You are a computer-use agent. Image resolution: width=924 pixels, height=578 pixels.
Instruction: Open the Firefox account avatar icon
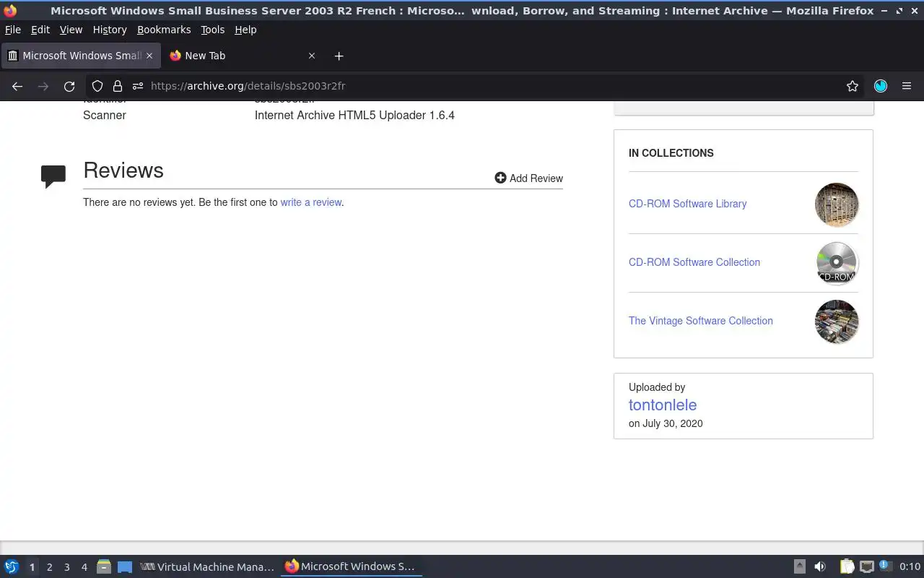(x=881, y=86)
